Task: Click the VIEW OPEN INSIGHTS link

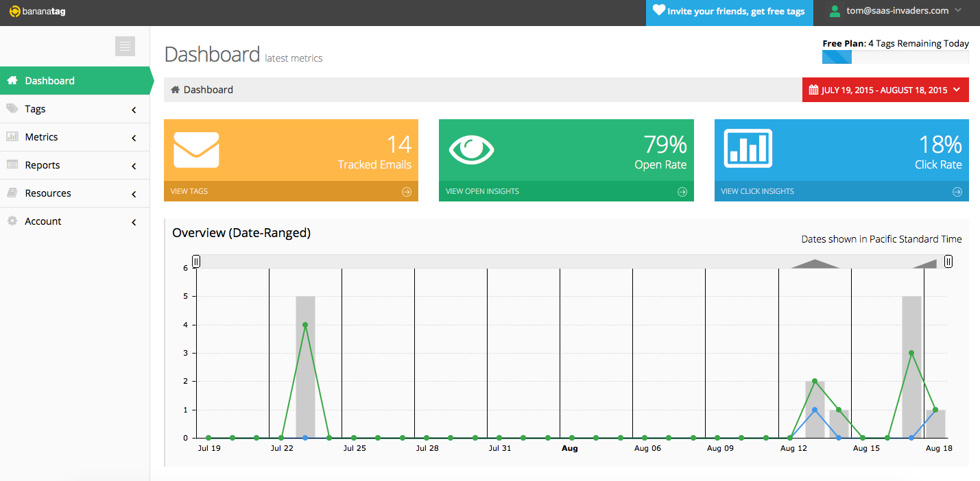Action: click(482, 191)
